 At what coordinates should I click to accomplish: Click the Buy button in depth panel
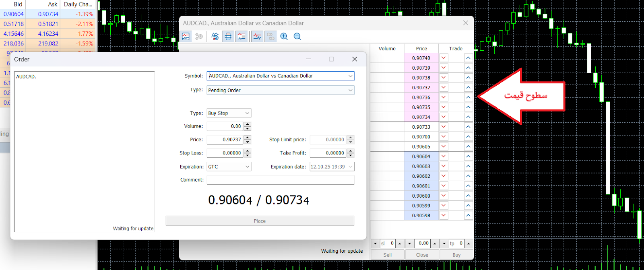tap(456, 255)
